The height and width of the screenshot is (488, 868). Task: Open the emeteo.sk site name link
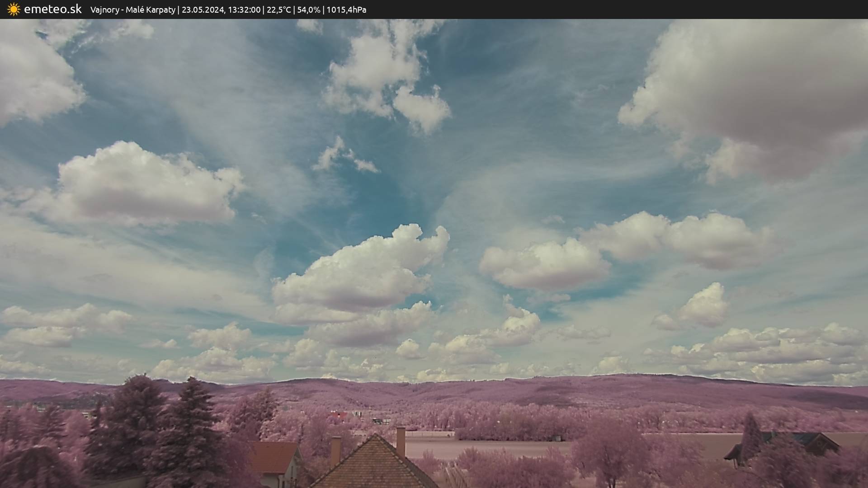(x=53, y=9)
